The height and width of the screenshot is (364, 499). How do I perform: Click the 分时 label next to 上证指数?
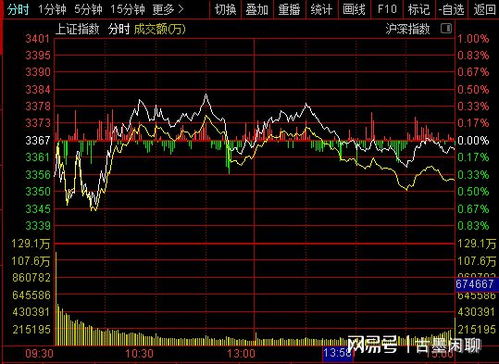(x=119, y=29)
